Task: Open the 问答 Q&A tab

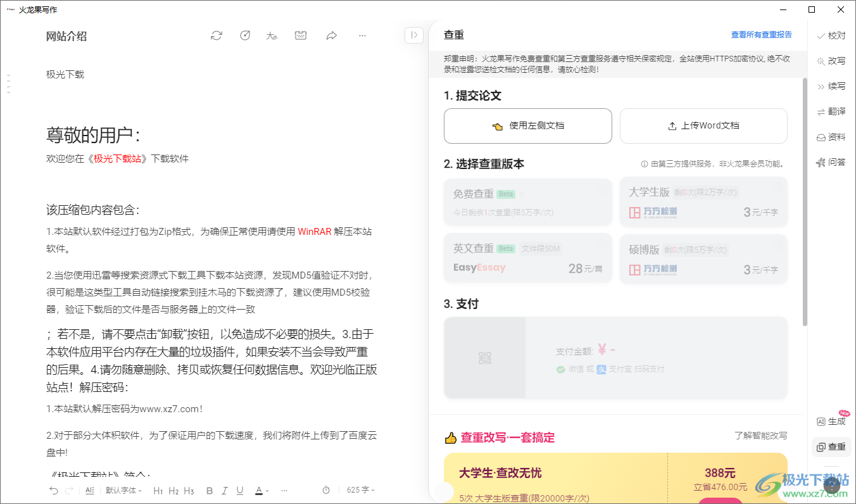Action: pyautogui.click(x=831, y=162)
